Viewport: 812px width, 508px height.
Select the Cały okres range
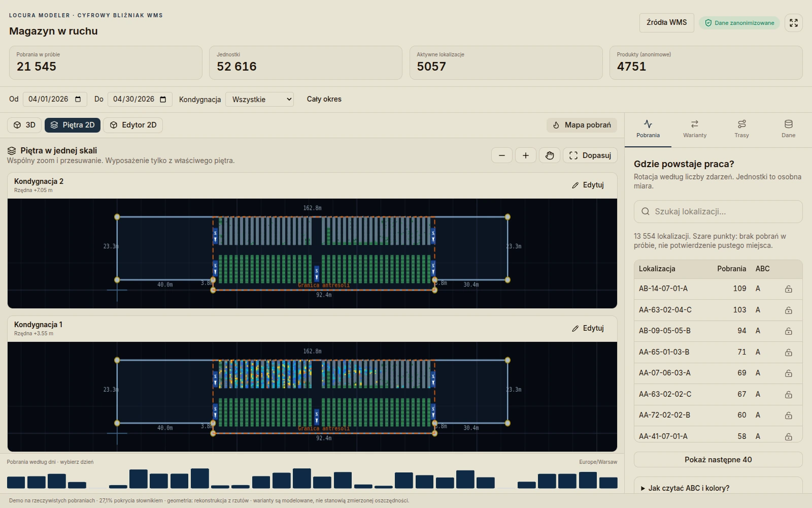[324, 99]
